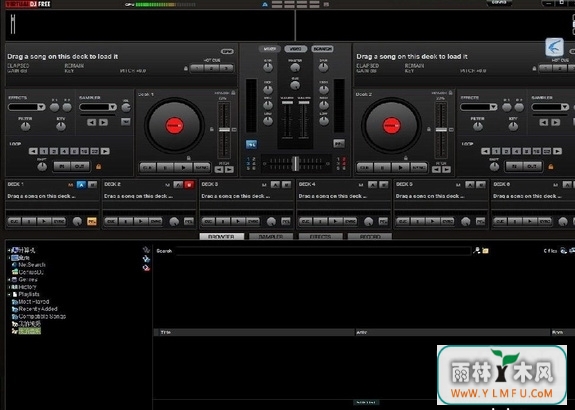
Task: Toggle the right PFL headphone button in mixer
Action: point(339,144)
